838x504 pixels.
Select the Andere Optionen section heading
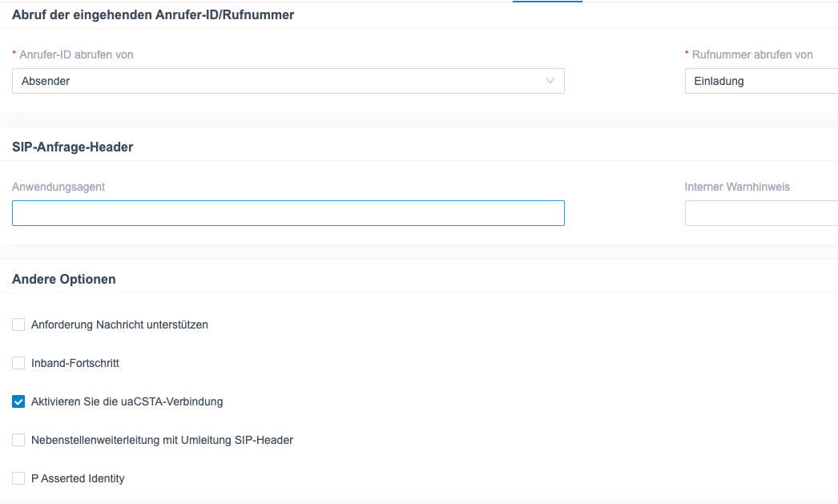click(x=64, y=279)
